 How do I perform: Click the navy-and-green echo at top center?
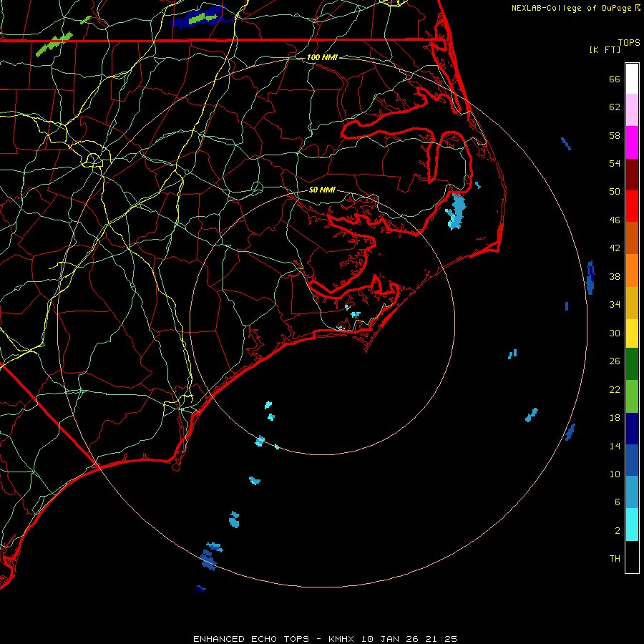coord(201,17)
